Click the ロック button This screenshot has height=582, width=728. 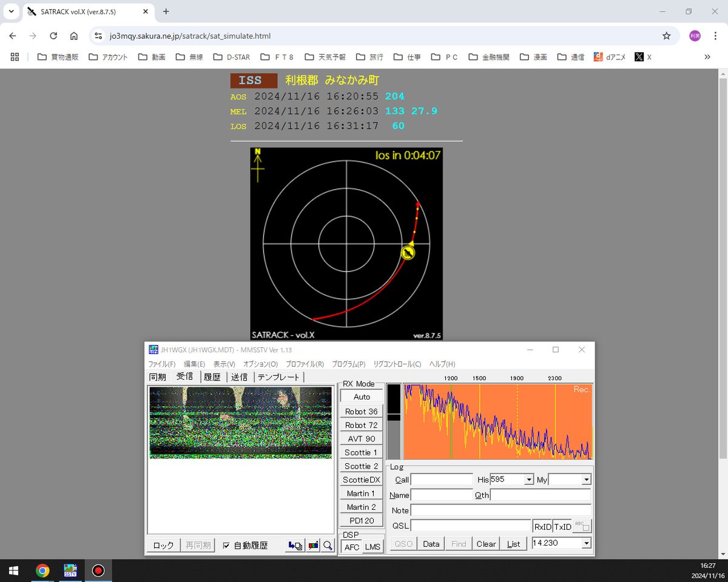coord(164,545)
